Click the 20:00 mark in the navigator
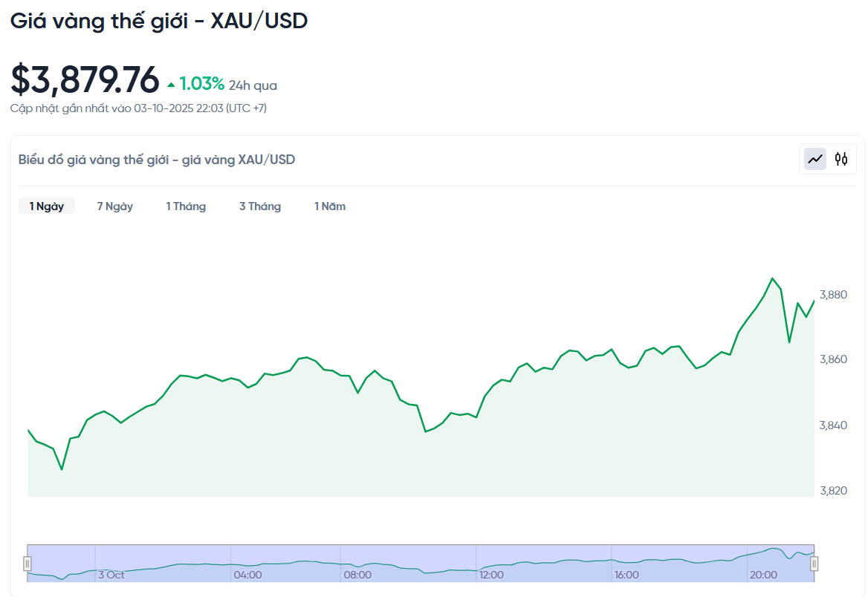Image resolution: width=868 pixels, height=597 pixels. tap(763, 575)
